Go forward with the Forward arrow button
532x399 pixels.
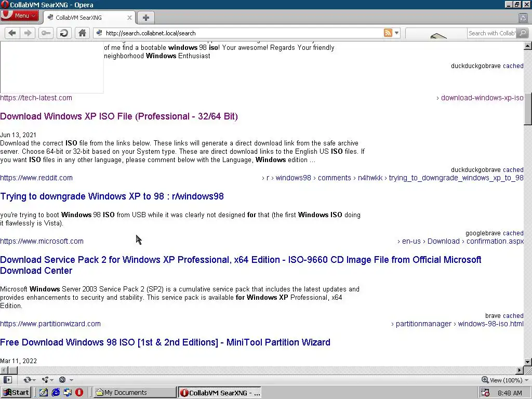tap(28, 33)
